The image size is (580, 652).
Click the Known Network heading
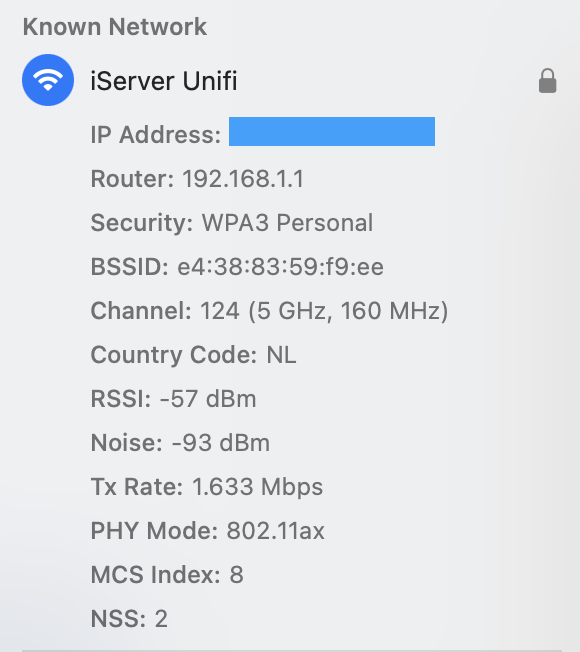(x=114, y=27)
